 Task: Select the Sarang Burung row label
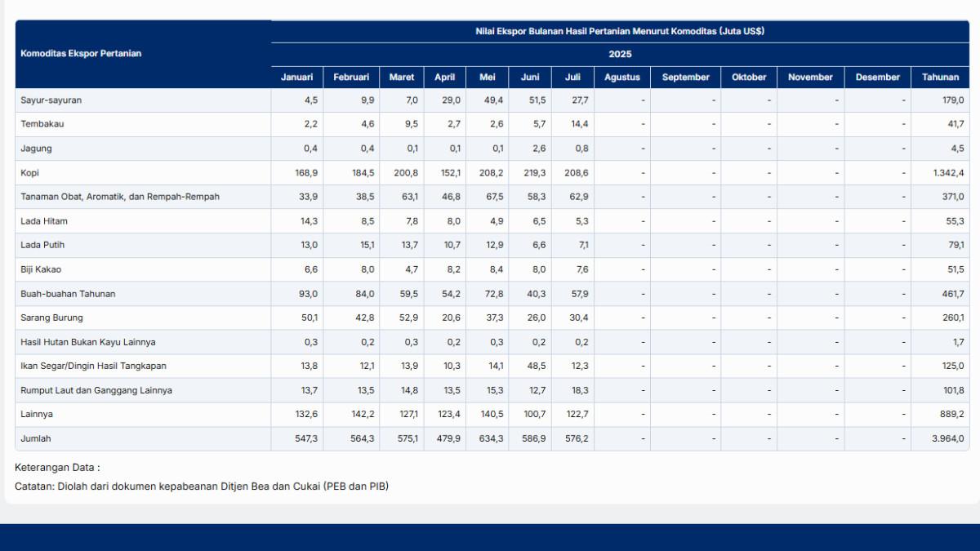(x=51, y=318)
